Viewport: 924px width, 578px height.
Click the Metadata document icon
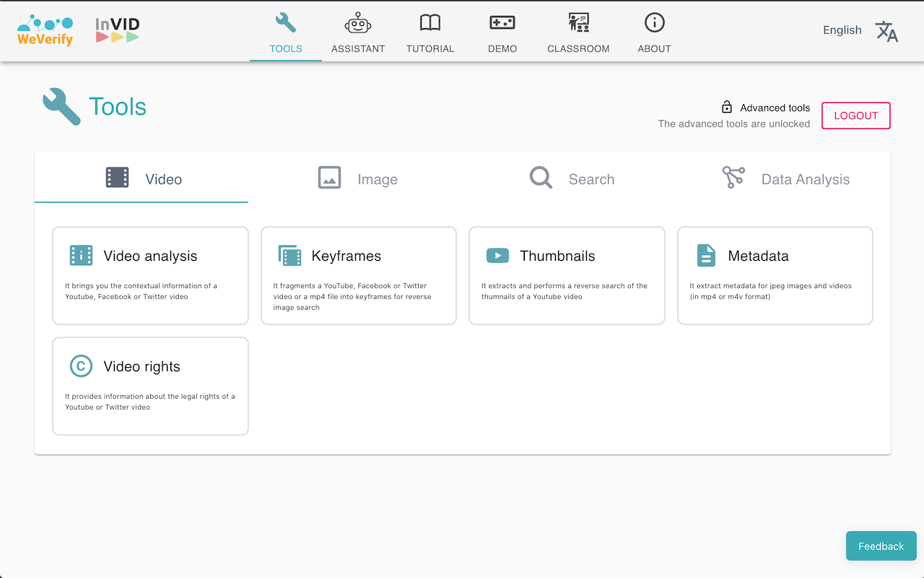705,255
